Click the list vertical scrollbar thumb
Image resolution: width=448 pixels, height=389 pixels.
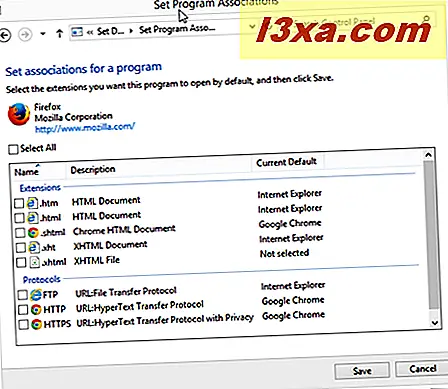[x=431, y=235]
